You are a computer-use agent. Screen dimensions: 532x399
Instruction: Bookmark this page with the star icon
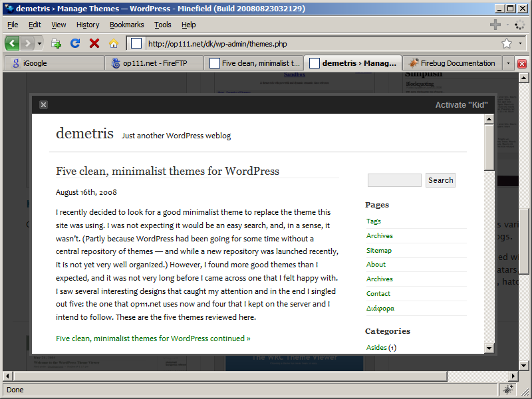click(507, 43)
